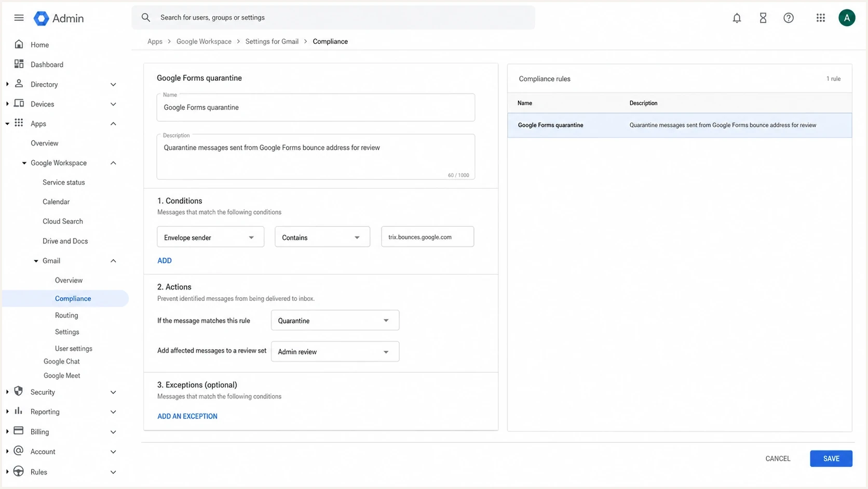Open Service status page
The height and width of the screenshot is (489, 868).
[63, 182]
